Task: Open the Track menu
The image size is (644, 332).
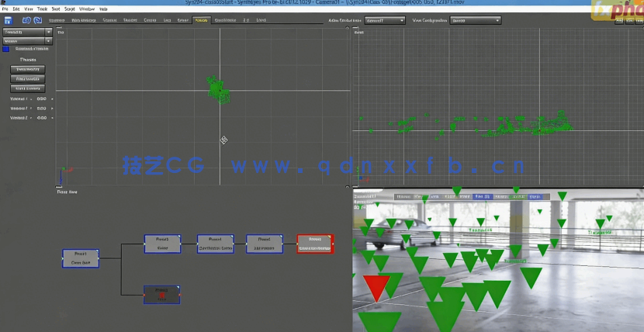Action: (42, 9)
